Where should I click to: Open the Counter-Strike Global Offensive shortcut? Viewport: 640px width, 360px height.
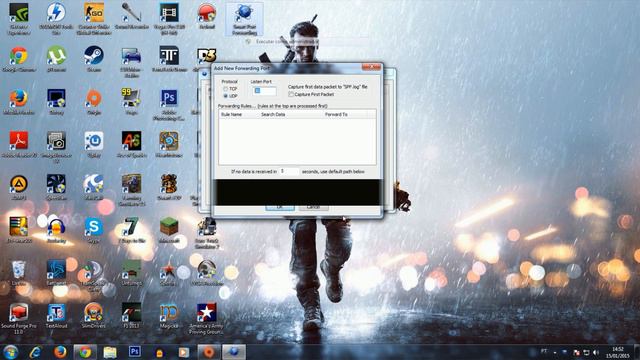94,18
